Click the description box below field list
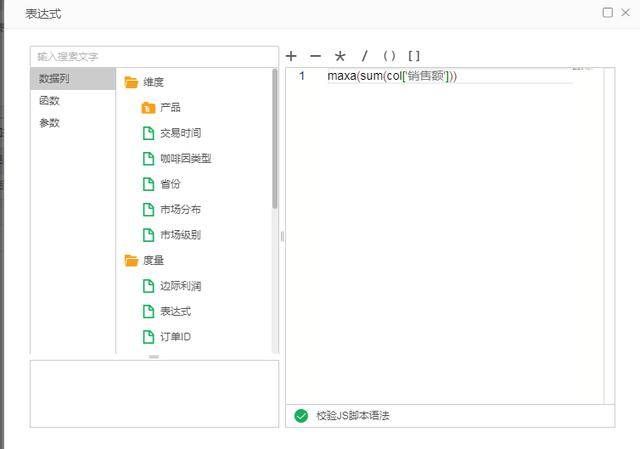640x449 pixels. point(154,394)
